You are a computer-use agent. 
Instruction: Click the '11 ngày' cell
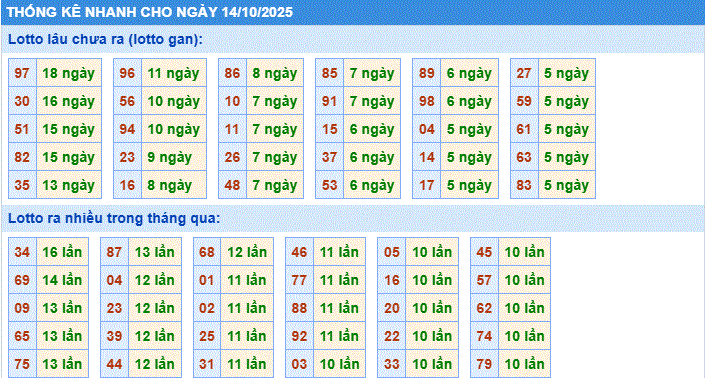[174, 73]
